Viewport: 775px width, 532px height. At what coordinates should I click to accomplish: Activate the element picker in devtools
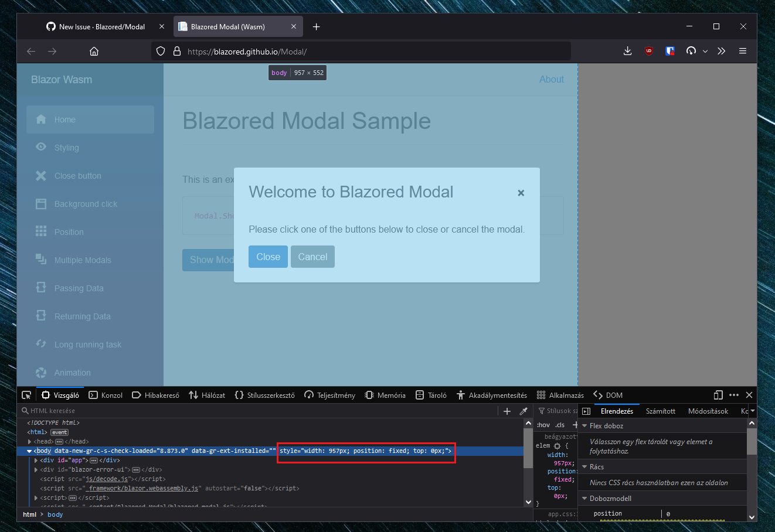pos(26,395)
